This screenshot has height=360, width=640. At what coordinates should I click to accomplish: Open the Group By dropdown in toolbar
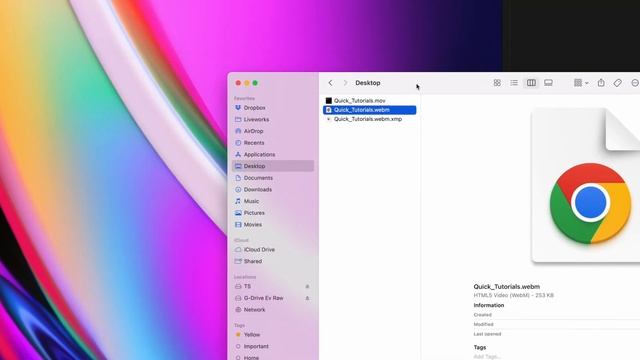point(581,83)
